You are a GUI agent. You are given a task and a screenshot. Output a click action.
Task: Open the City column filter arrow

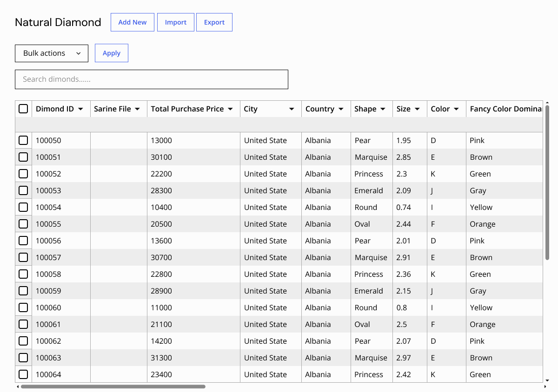292,109
